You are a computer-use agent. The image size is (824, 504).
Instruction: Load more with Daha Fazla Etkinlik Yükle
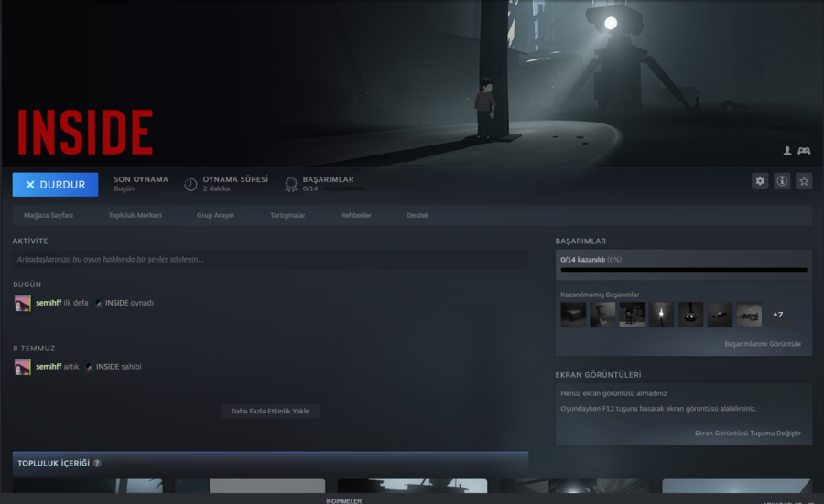270,411
